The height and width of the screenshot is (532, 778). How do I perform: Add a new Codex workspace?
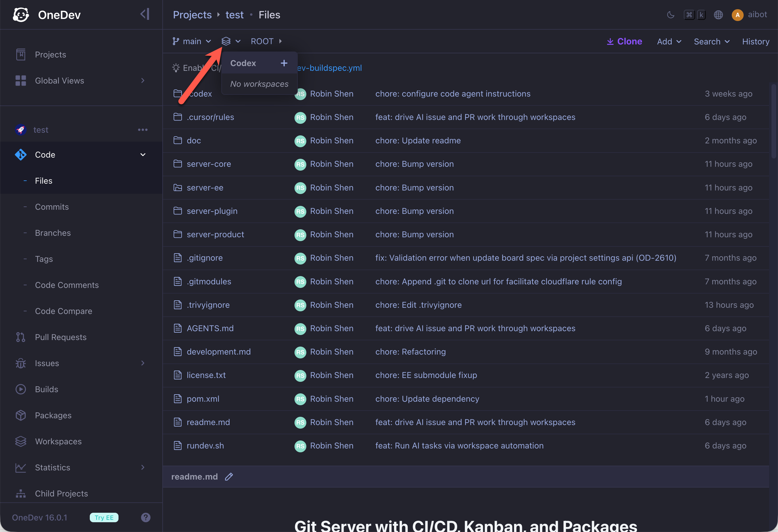[284, 63]
